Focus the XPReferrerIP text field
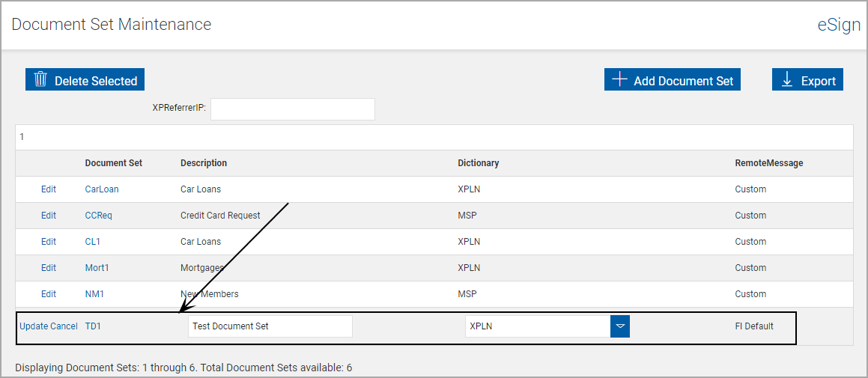This screenshot has height=378, width=868. coord(292,109)
